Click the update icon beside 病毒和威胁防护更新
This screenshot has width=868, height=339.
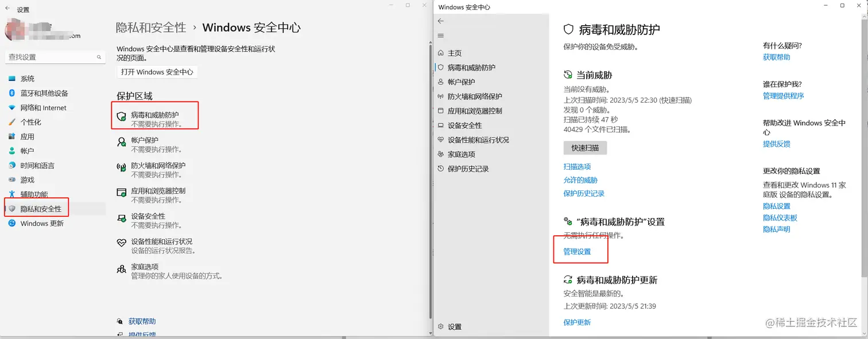click(x=568, y=280)
